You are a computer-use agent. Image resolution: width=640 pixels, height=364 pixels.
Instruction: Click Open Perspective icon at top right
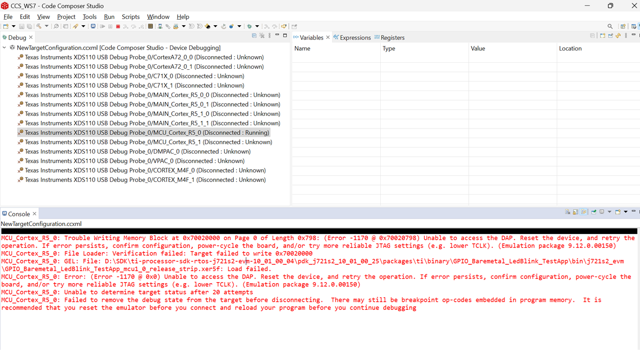click(623, 26)
